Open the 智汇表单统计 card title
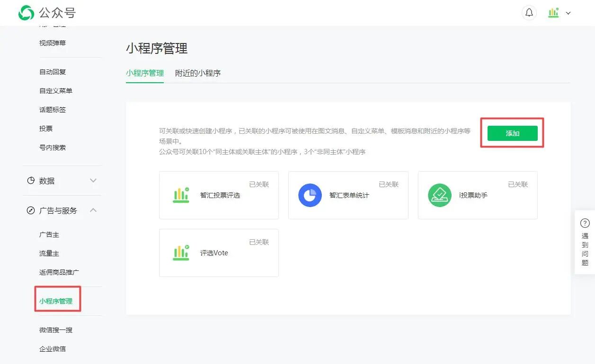This screenshot has height=364, width=595. [349, 195]
